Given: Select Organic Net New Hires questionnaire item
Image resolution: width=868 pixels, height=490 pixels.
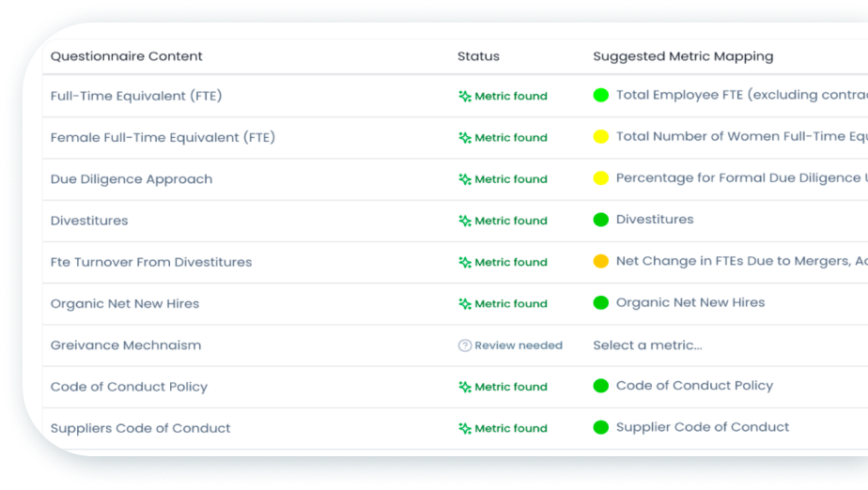Looking at the screenshot, I should pyautogui.click(x=125, y=303).
